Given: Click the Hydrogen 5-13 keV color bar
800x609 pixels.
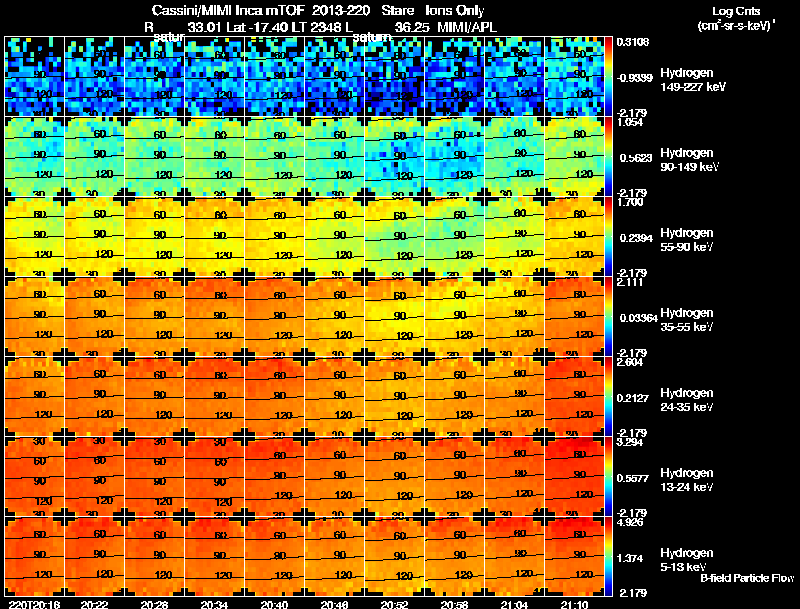Looking at the screenshot, I should click(609, 556).
